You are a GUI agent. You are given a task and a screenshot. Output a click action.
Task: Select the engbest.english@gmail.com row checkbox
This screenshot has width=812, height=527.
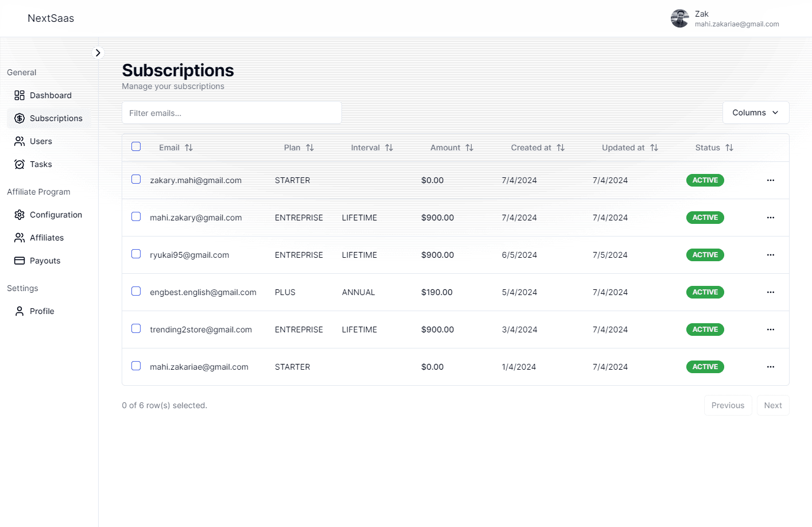coord(136,291)
